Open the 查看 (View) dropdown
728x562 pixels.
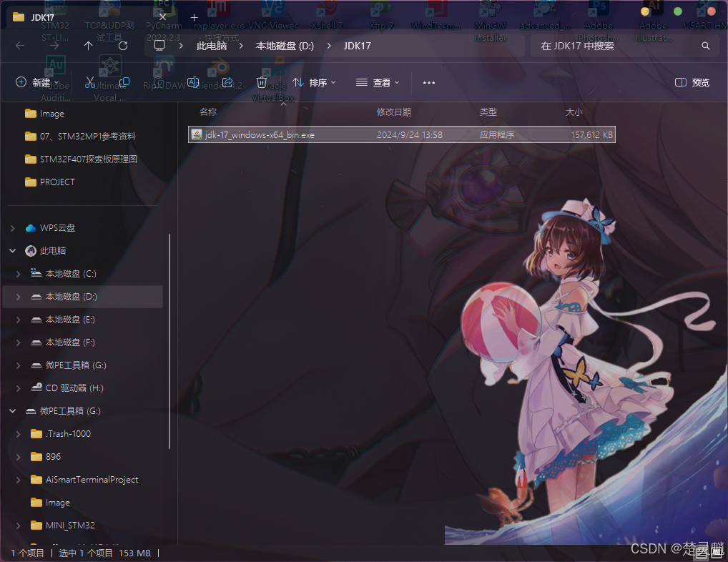pos(378,83)
